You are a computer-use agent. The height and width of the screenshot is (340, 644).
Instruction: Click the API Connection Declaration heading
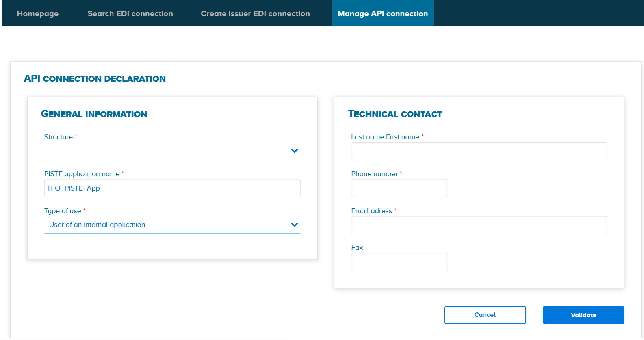point(95,79)
